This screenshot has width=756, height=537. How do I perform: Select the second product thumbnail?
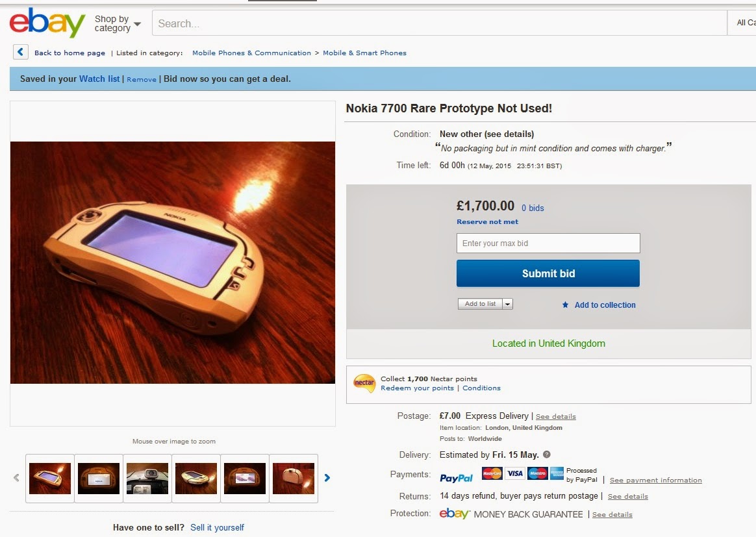coord(99,478)
